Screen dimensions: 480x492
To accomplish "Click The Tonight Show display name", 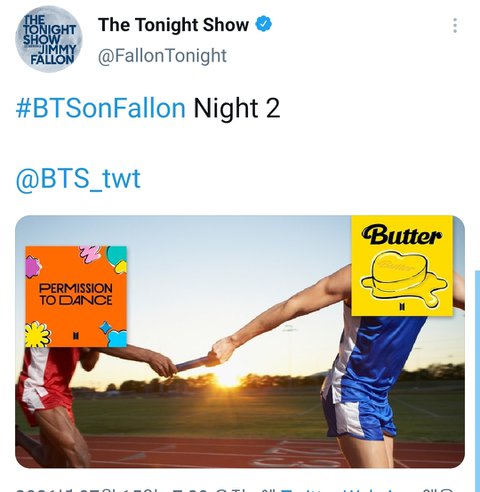I will coord(173,25).
